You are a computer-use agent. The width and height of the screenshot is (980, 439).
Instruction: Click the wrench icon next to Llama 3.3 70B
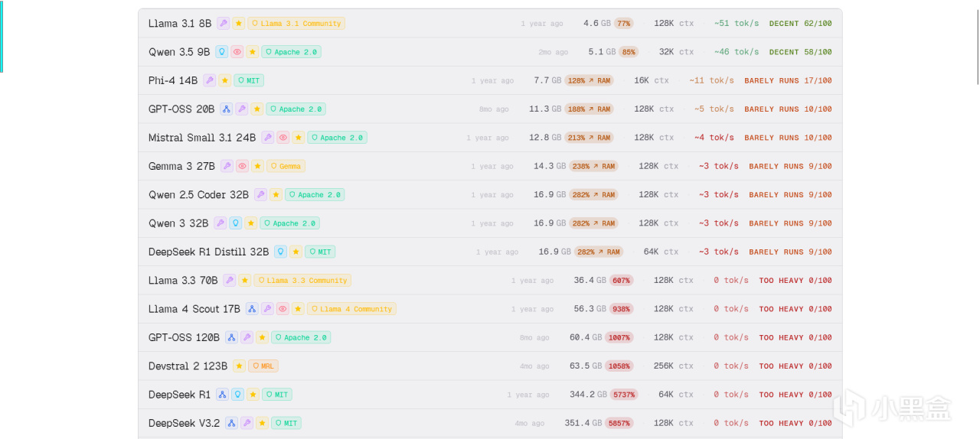click(x=230, y=281)
